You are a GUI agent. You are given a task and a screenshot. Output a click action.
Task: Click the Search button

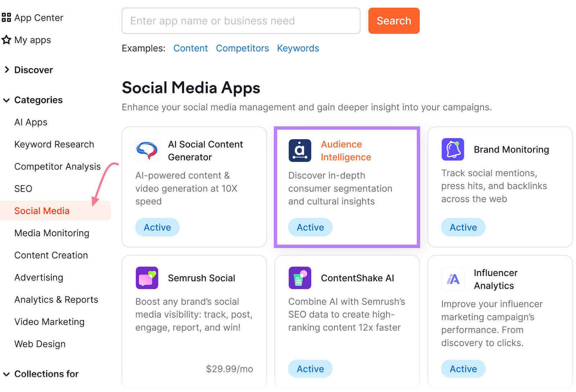(393, 21)
